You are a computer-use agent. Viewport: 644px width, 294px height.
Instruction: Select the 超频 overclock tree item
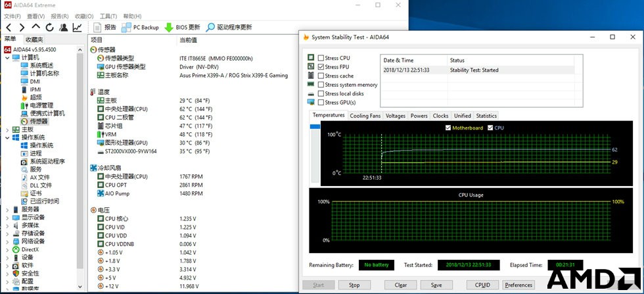tap(32, 97)
